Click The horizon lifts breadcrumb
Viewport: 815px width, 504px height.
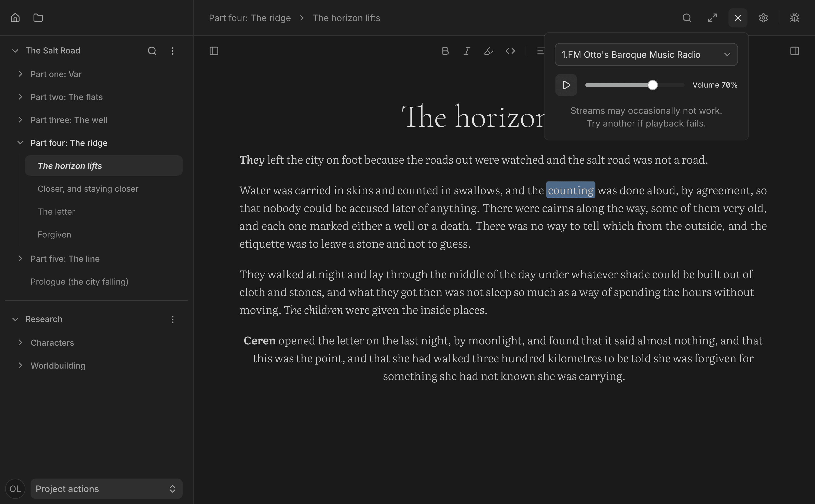tap(346, 18)
